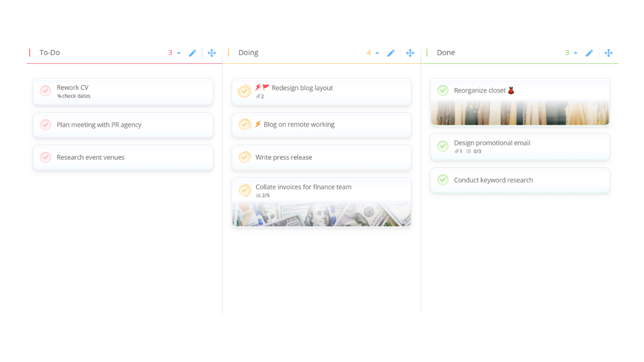
Task: Open the Reorganize closet task title
Action: 480,90
